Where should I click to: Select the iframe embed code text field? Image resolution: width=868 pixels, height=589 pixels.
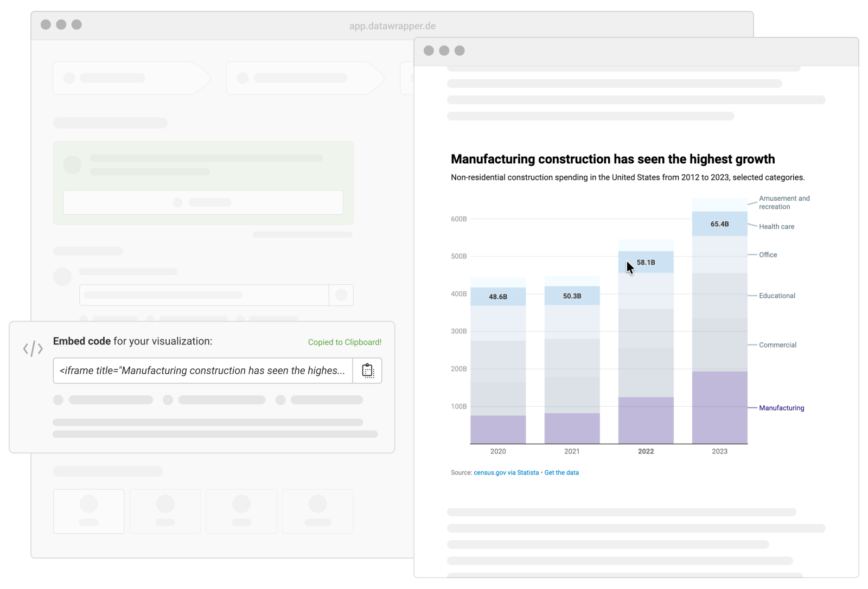tap(202, 370)
